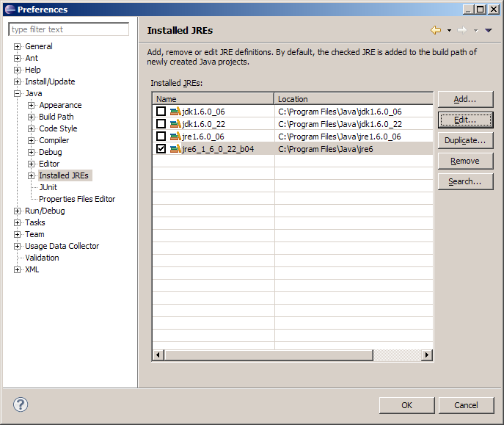Check the jre1.6.0_06 JRE checkbox
504x425 pixels.
161,137
